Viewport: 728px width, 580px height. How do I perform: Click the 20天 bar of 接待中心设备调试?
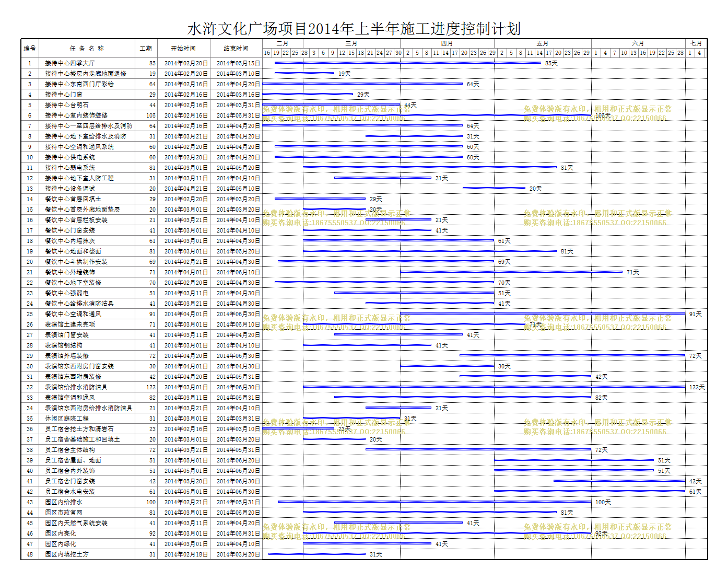coord(494,188)
